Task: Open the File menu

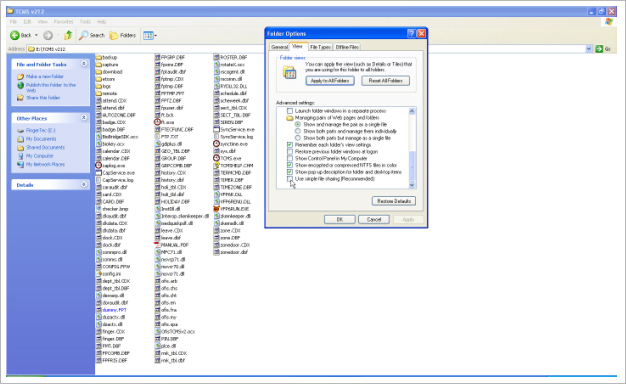Action: tap(13, 22)
